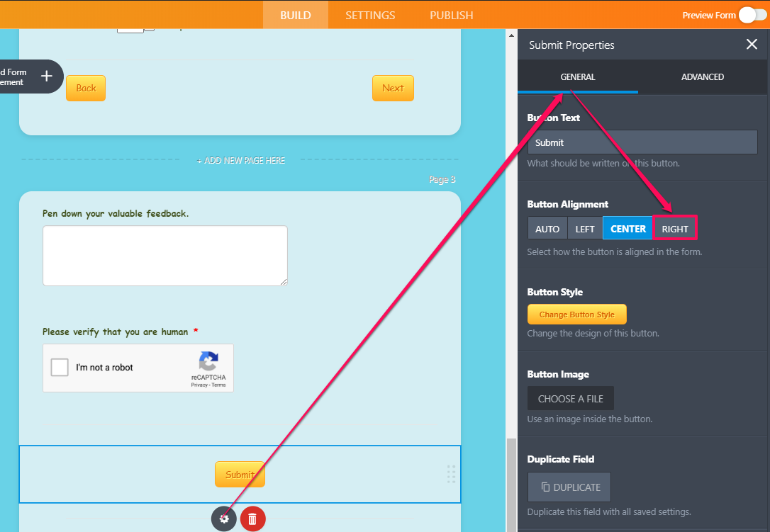
Task: Click the Back button on the form page
Action: click(x=86, y=89)
